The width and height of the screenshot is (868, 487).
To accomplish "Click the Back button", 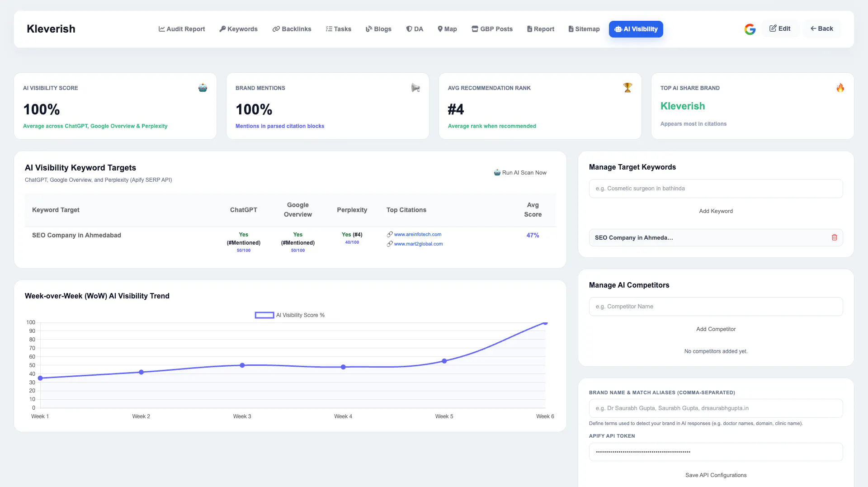I will 822,28.
